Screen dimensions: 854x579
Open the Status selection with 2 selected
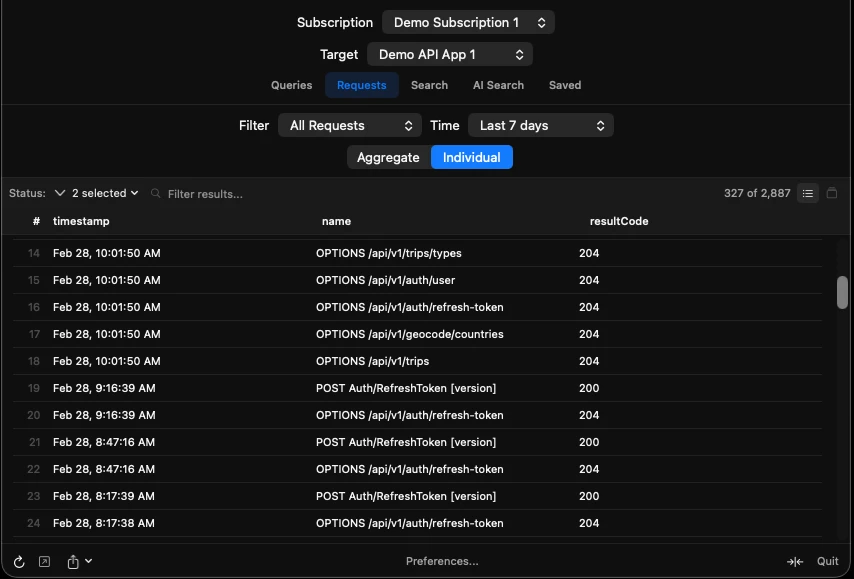[x=96, y=193]
